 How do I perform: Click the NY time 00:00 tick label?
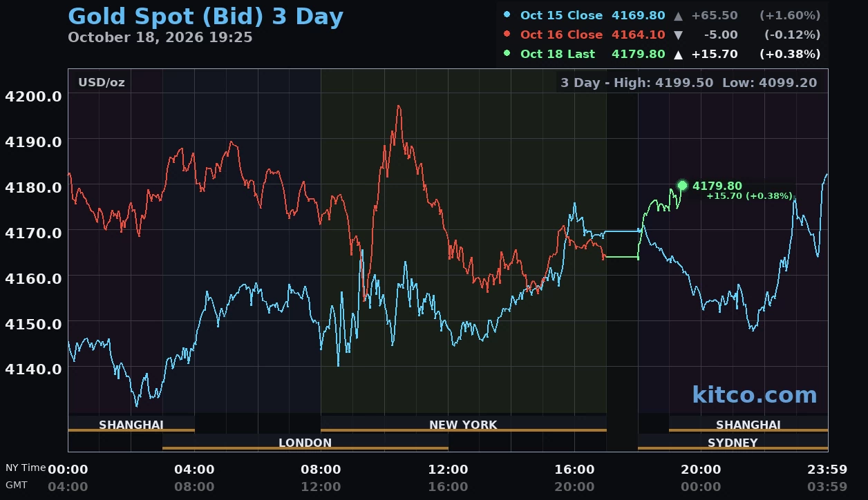click(68, 470)
